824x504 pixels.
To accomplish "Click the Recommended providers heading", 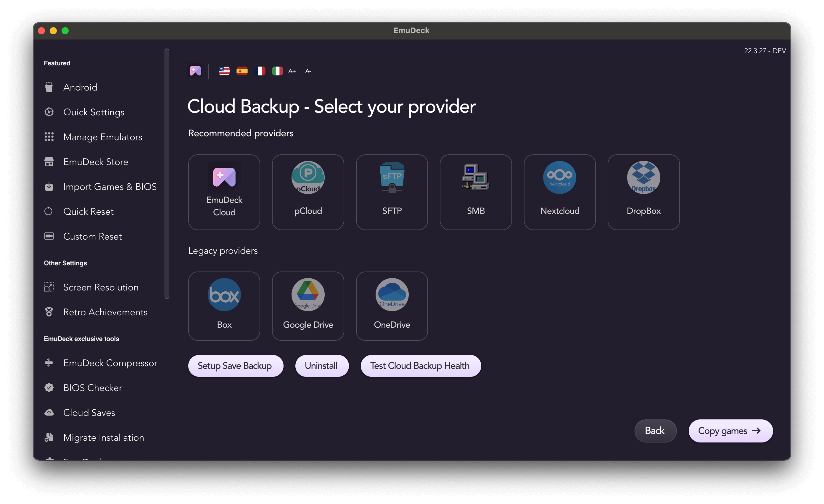I will coord(241,133).
